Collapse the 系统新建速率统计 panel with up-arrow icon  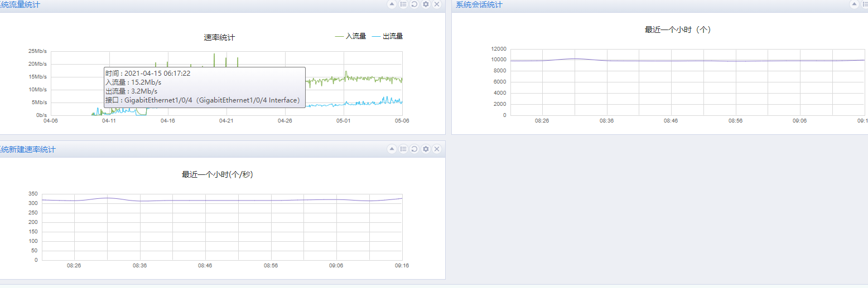coord(392,149)
